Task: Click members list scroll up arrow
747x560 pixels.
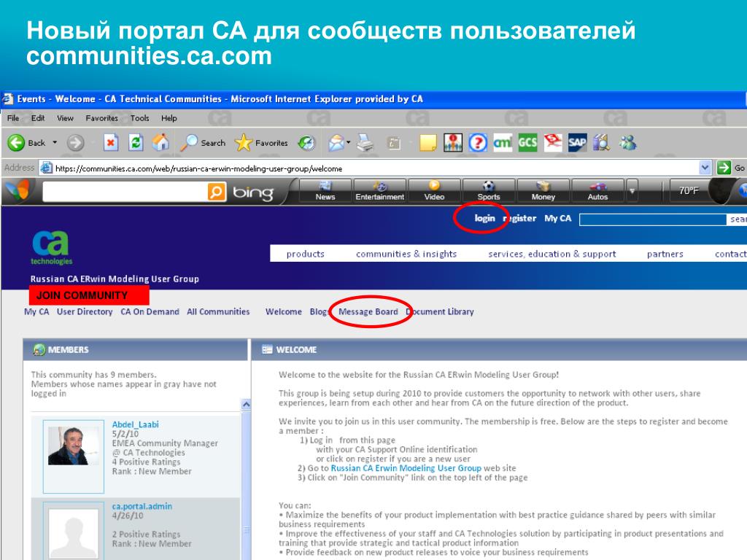Action: (x=246, y=404)
